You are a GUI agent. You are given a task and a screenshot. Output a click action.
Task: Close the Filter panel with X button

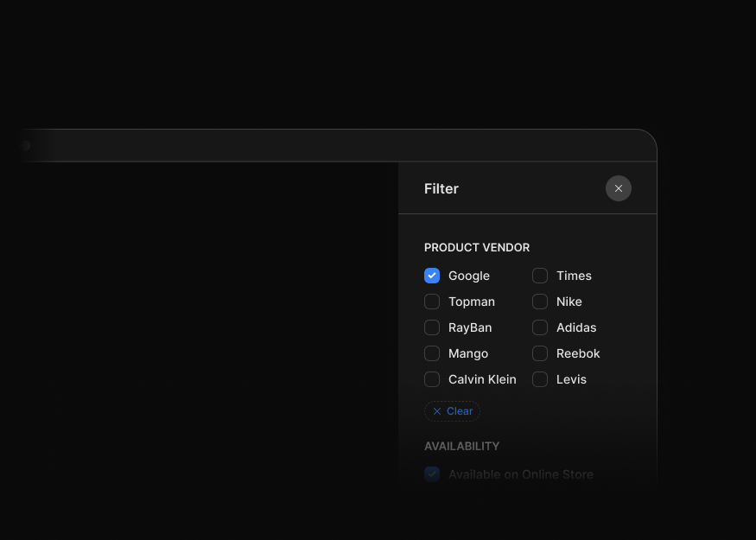[618, 188]
